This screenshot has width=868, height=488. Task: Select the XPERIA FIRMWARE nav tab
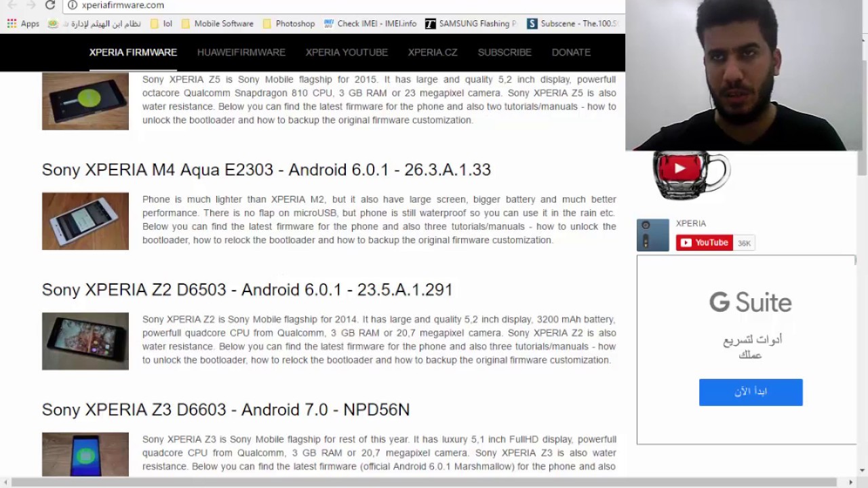pos(133,52)
